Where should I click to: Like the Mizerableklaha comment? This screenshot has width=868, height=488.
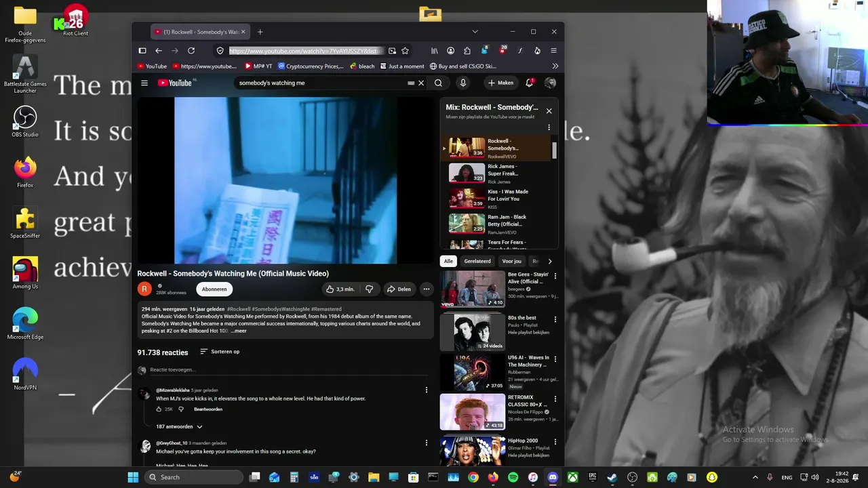point(159,409)
